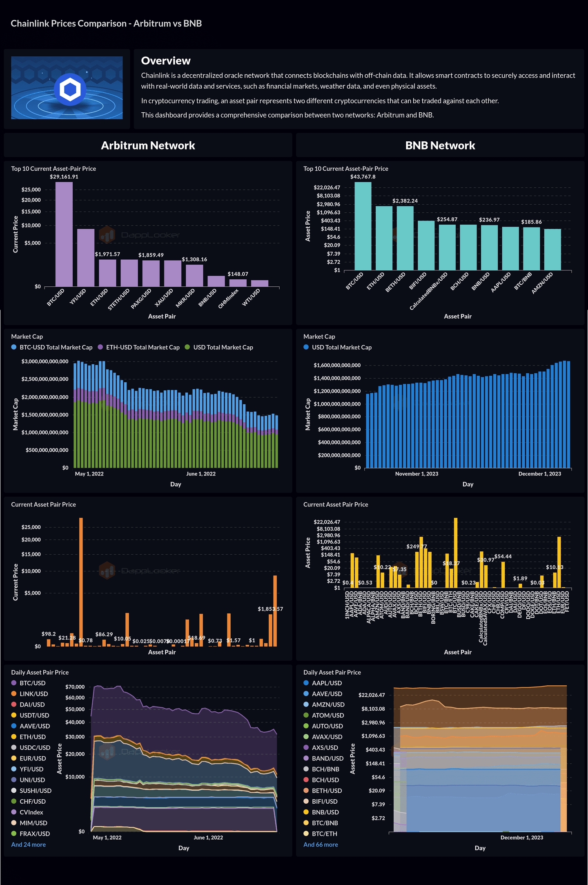Toggle the BAND/USD legend entry
The height and width of the screenshot is (885, 588).
[323, 758]
